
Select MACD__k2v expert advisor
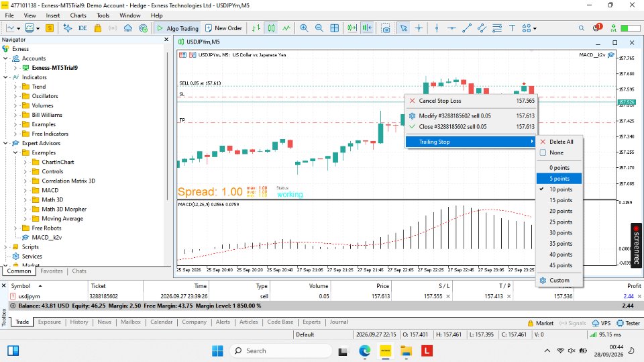click(x=47, y=237)
